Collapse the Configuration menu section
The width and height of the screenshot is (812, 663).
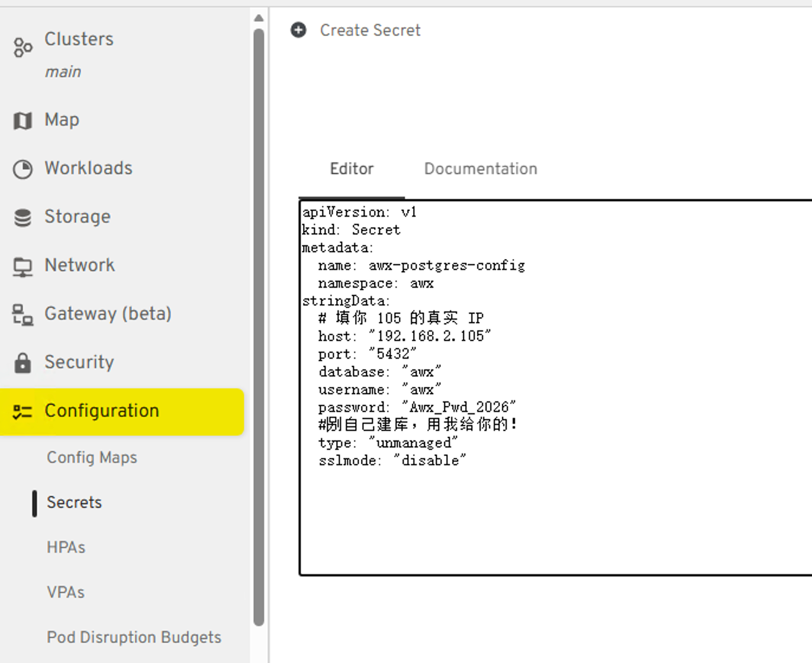click(x=101, y=411)
